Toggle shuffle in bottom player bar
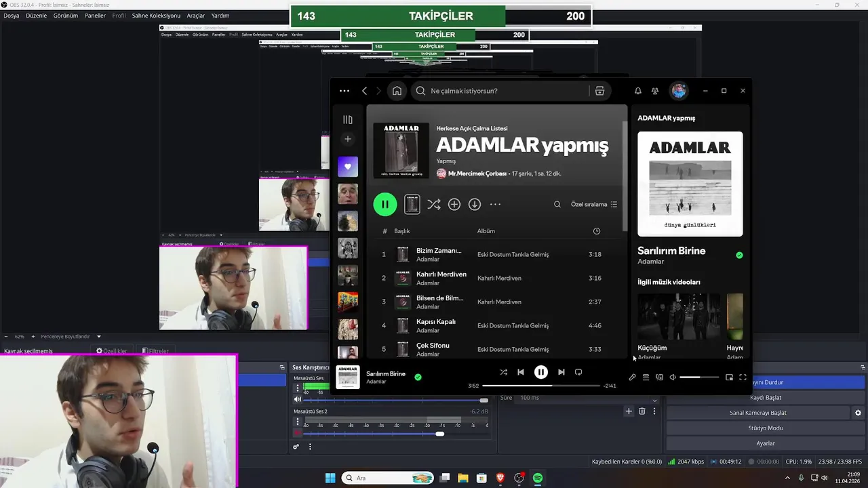The image size is (868, 488). coord(503,372)
